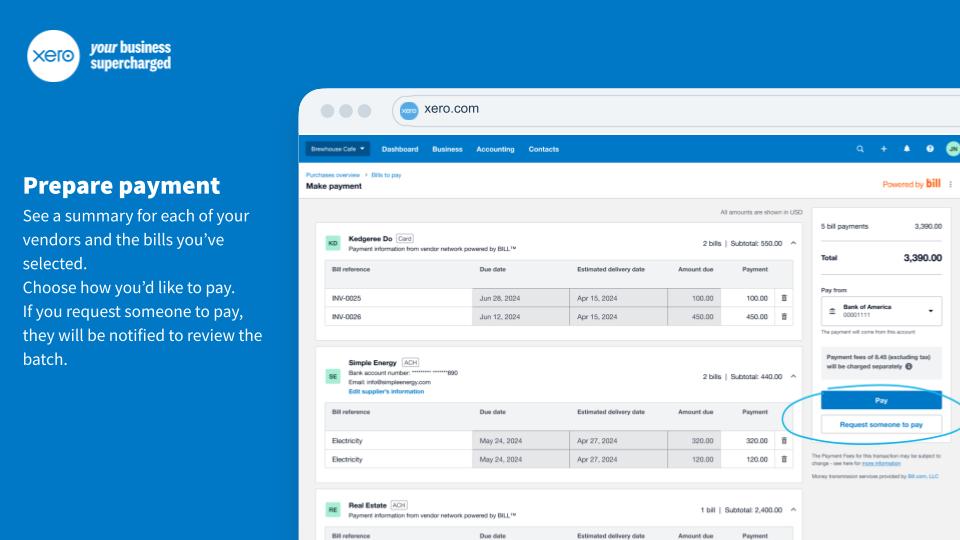
Task: Click the Total 3,390.00 amount
Action: (923, 258)
